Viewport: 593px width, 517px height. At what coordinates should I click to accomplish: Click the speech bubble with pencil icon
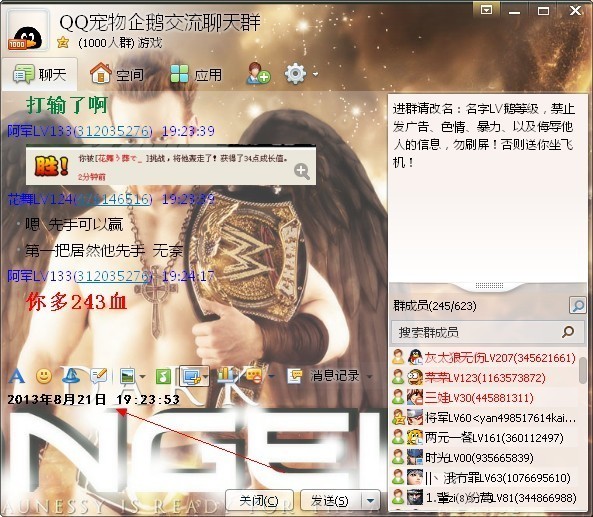click(99, 376)
